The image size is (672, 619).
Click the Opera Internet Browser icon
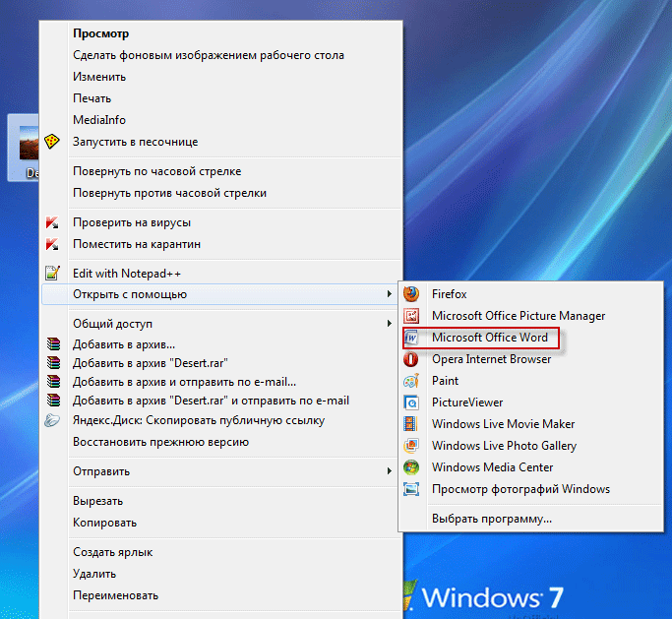[x=411, y=359]
